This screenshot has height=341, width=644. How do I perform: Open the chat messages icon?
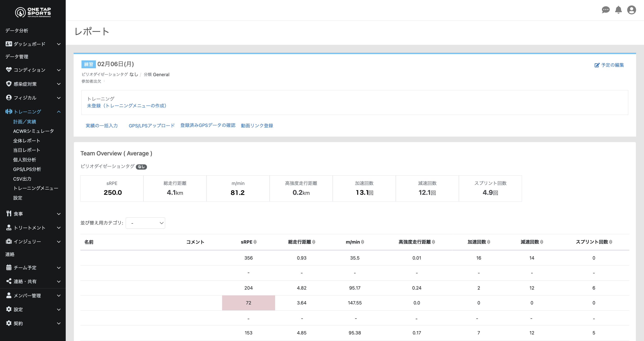(x=605, y=10)
